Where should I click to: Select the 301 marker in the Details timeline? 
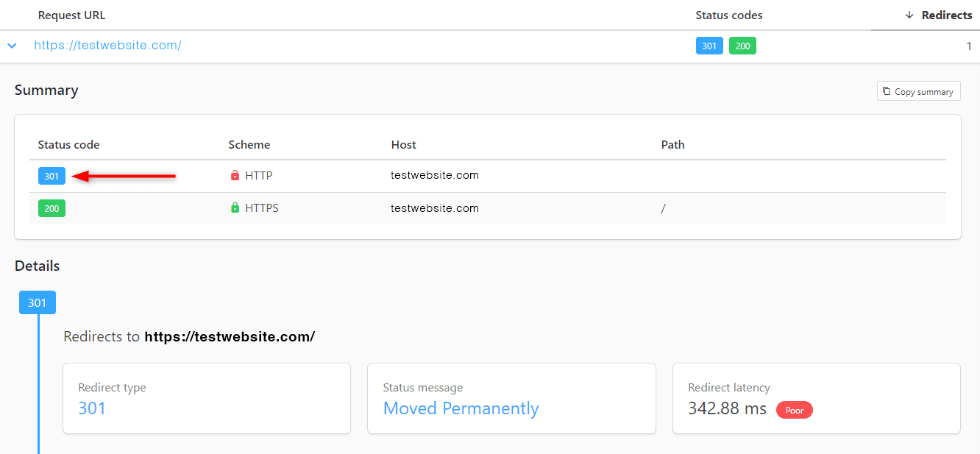pos(38,302)
